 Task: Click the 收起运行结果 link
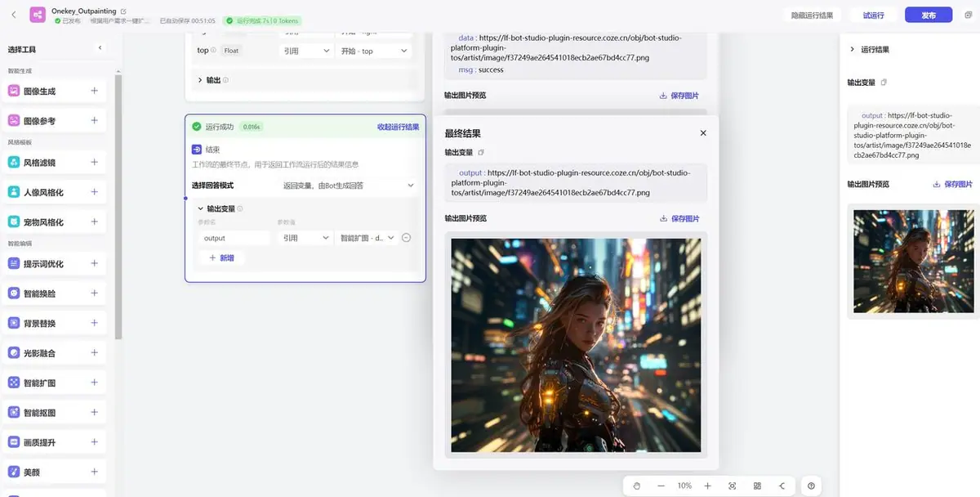pos(398,127)
